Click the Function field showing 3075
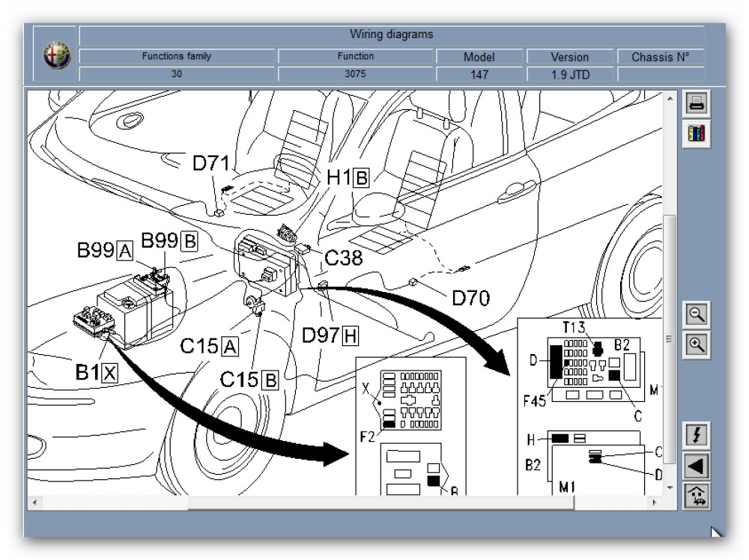Screen dimensions: 749x560 354,74
